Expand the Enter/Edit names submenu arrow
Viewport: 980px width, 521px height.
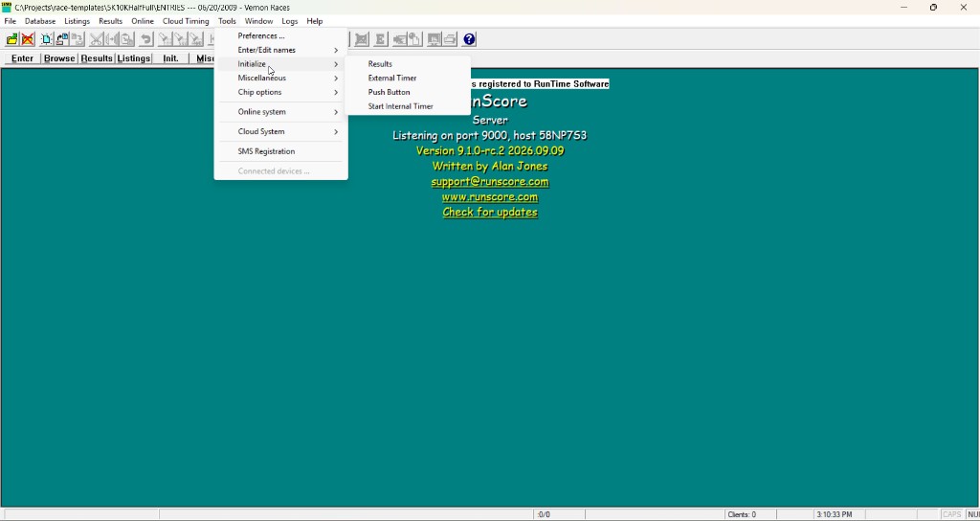[x=336, y=50]
